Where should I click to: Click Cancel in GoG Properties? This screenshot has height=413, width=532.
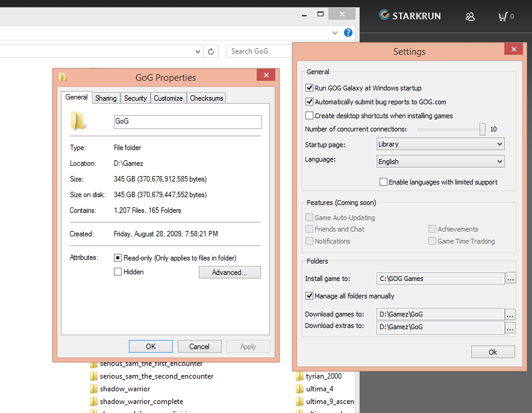pos(199,347)
